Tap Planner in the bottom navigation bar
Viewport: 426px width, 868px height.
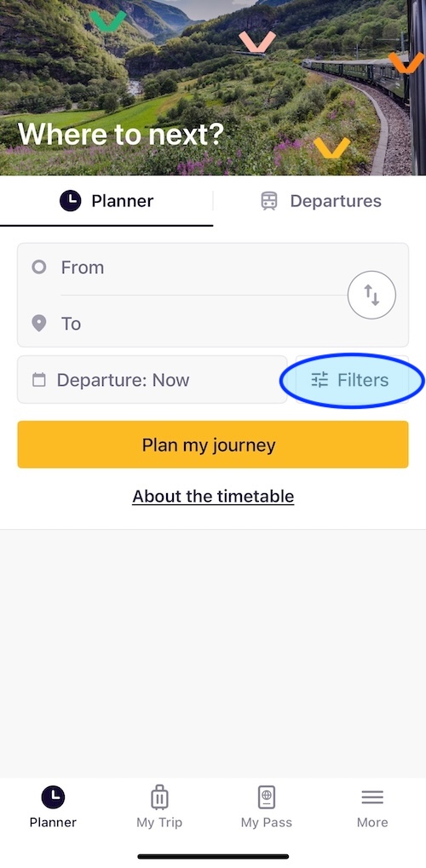point(53,807)
